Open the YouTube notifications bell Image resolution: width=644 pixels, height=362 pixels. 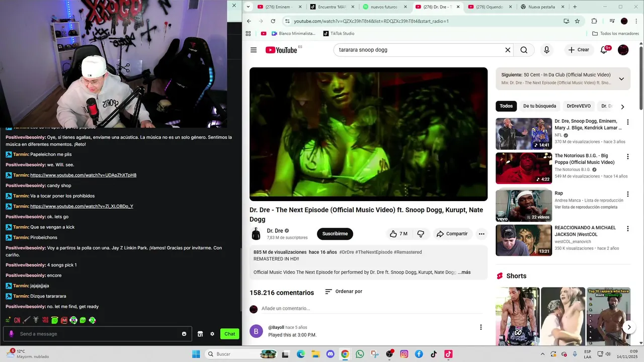click(x=604, y=50)
